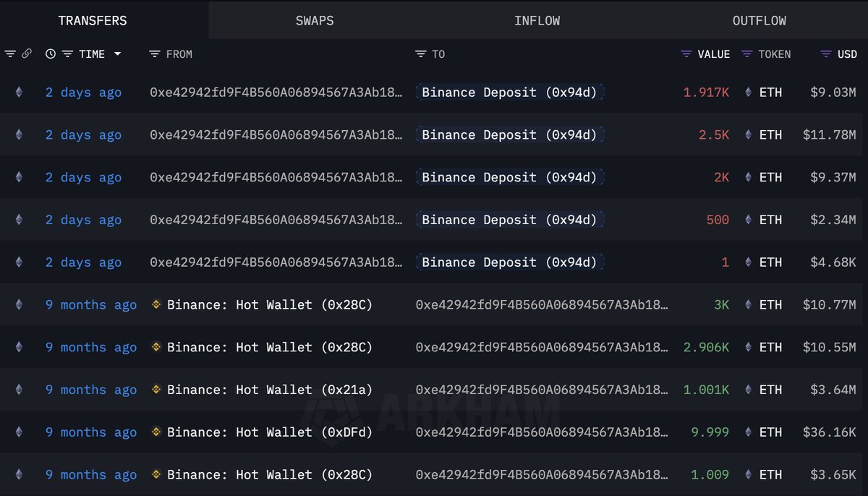Open the VALUE column filter
This screenshot has height=496, width=868.
tap(686, 54)
